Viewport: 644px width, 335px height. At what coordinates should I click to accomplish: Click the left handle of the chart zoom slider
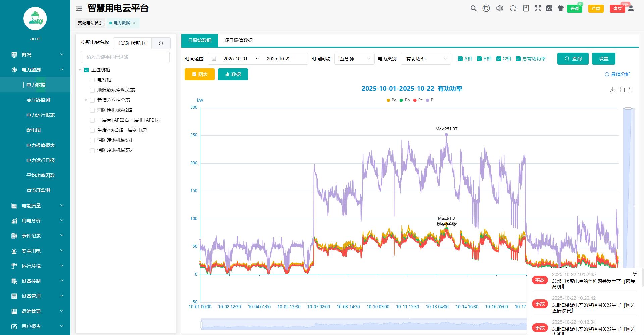pyautogui.click(x=201, y=325)
